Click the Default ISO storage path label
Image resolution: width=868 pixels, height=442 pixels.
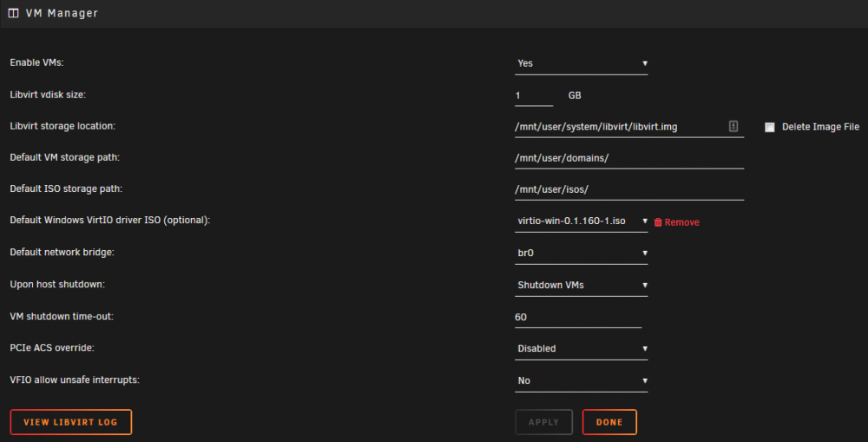pos(66,189)
